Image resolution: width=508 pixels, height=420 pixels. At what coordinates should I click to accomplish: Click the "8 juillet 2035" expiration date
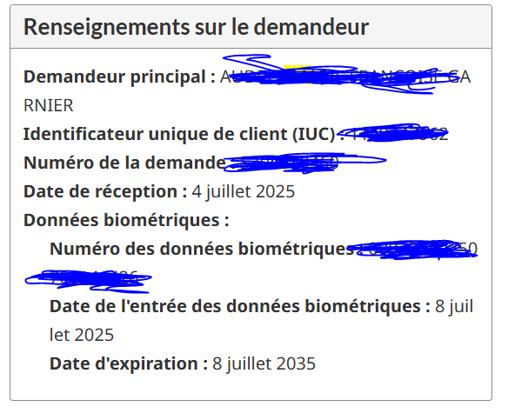(x=264, y=363)
